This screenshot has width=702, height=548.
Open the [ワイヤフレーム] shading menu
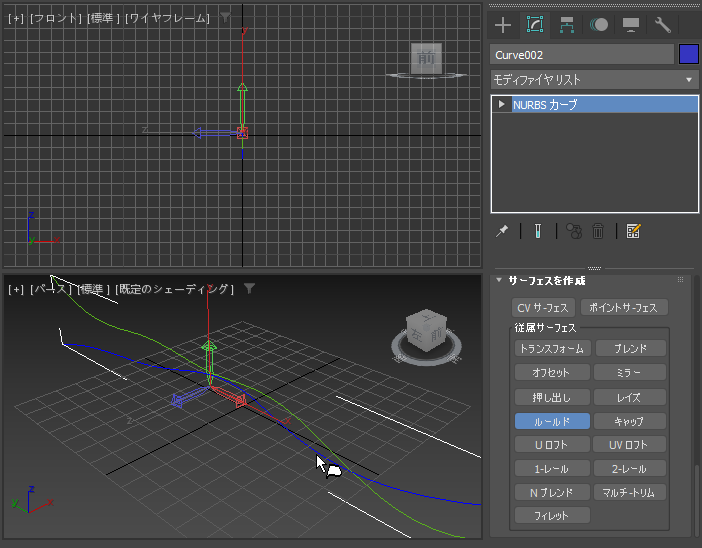click(167, 18)
